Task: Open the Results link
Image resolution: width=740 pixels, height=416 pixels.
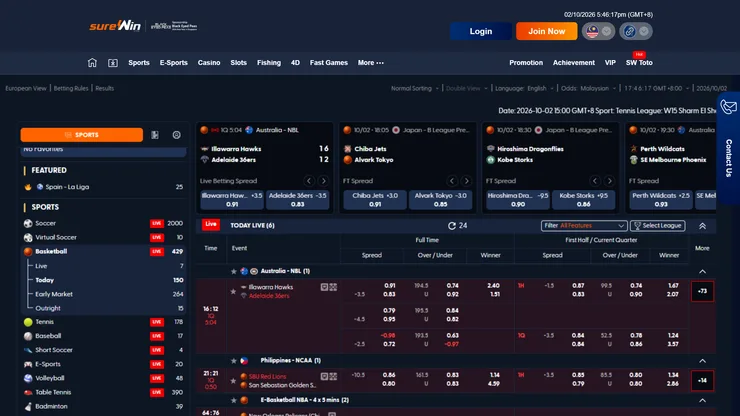Action: pos(104,88)
